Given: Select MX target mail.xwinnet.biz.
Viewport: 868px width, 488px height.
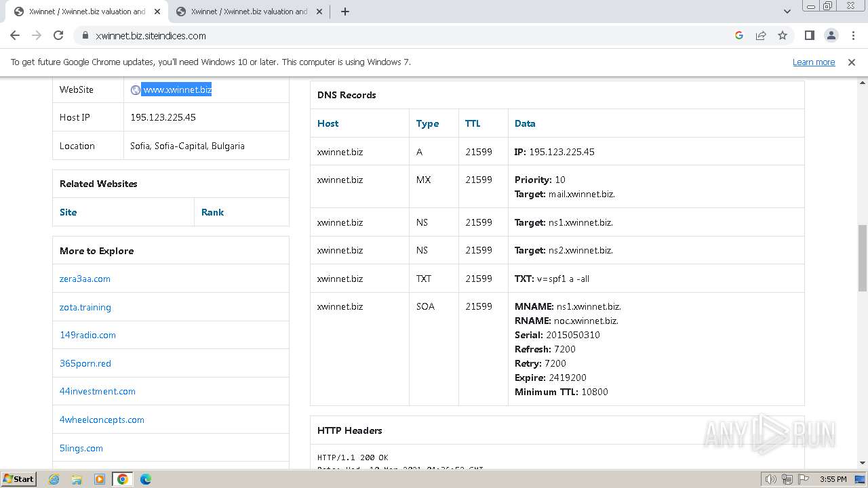Looking at the screenshot, I should tap(582, 194).
